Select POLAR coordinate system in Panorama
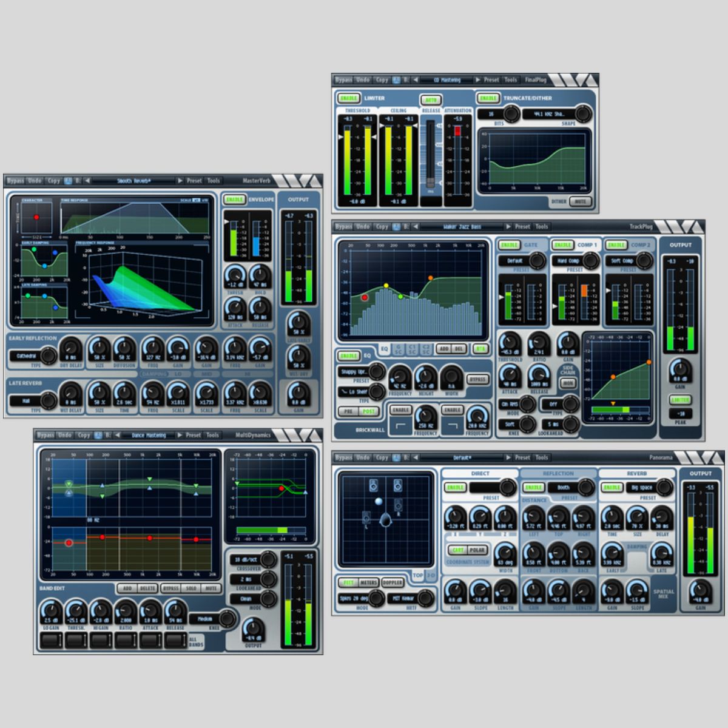 pos(477,550)
